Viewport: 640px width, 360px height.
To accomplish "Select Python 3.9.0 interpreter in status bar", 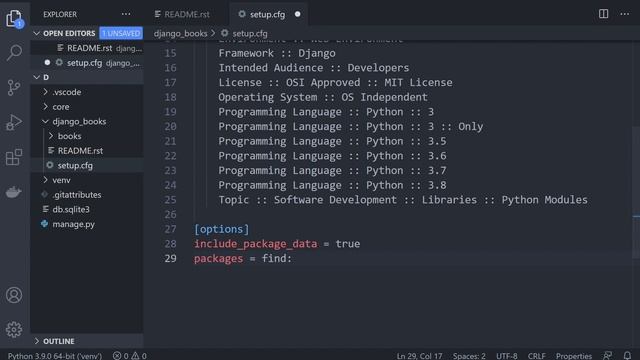I will 55,356.
